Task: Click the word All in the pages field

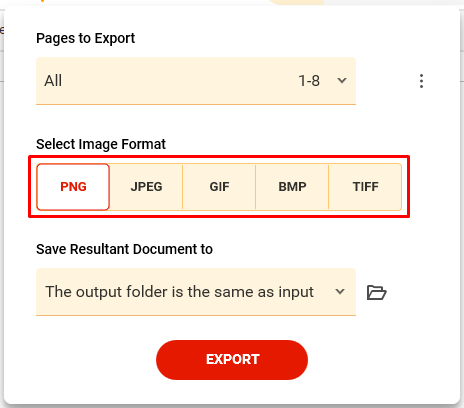Action: point(53,81)
